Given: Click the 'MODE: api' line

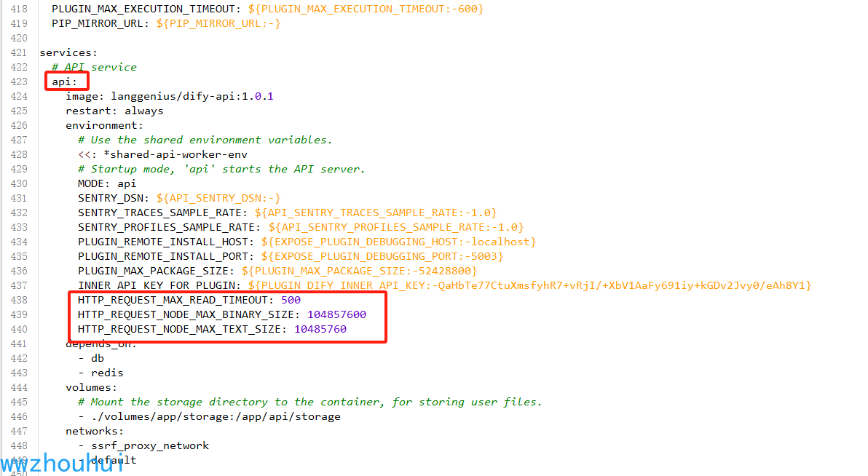Looking at the screenshot, I should [107, 183].
